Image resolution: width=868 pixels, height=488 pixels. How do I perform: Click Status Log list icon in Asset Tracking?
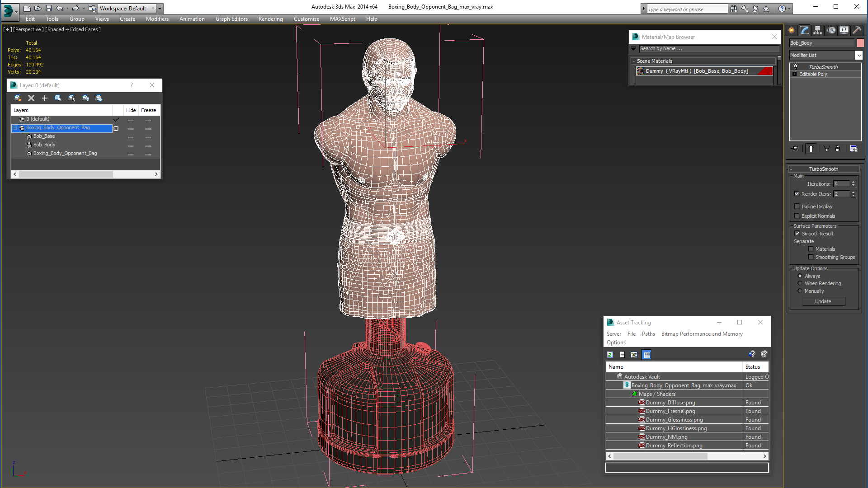(x=622, y=355)
